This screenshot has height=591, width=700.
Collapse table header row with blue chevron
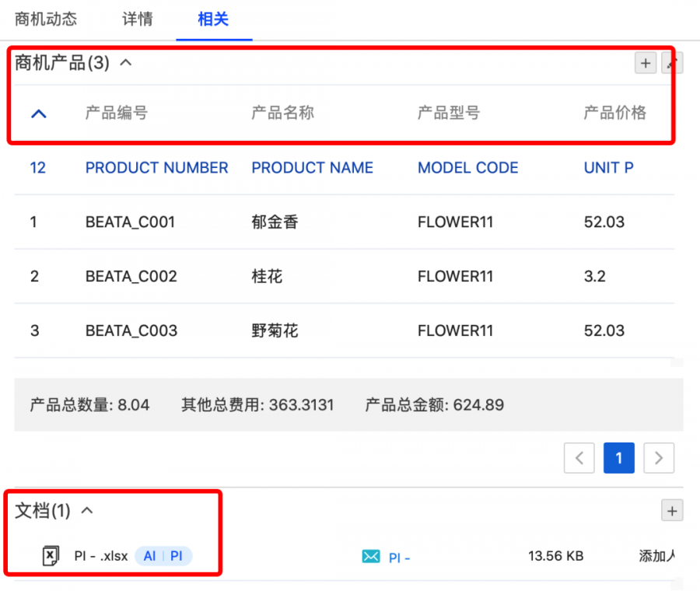point(39,114)
